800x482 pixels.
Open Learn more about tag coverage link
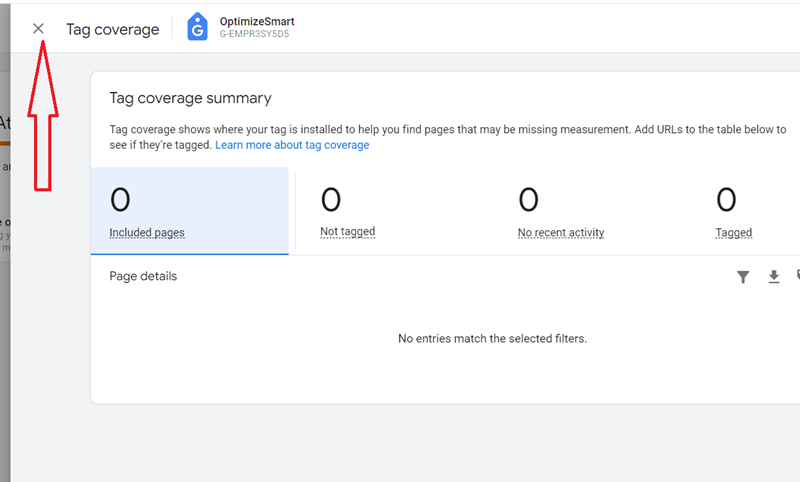(292, 145)
